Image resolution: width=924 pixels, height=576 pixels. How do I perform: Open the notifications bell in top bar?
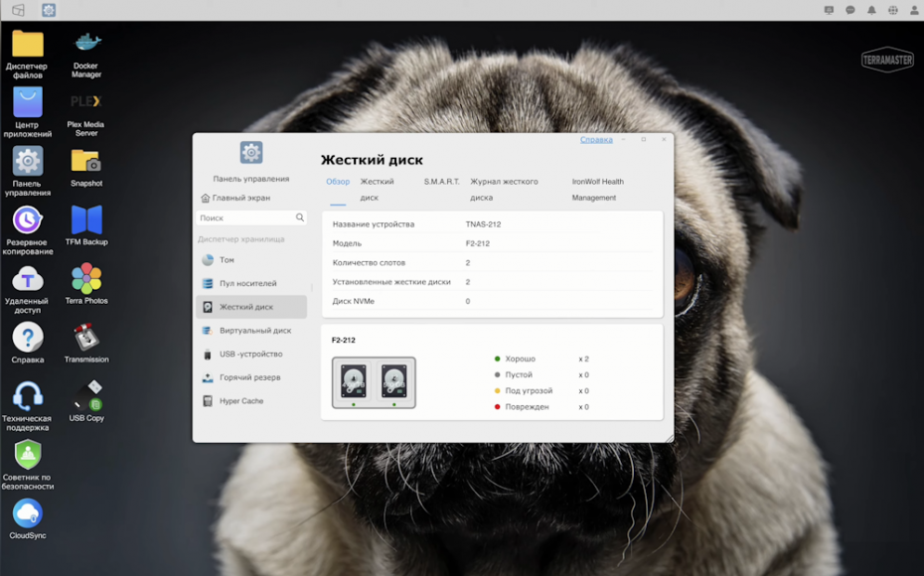click(x=871, y=10)
